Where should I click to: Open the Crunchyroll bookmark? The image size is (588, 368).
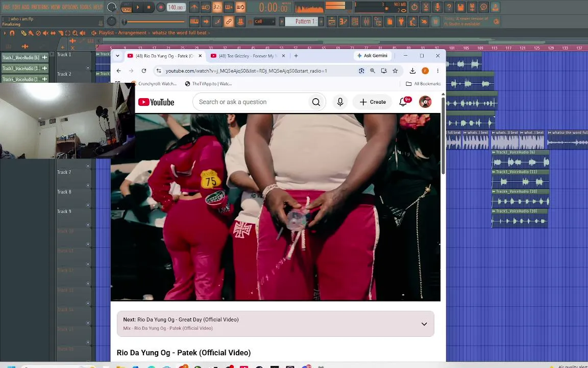[154, 84]
